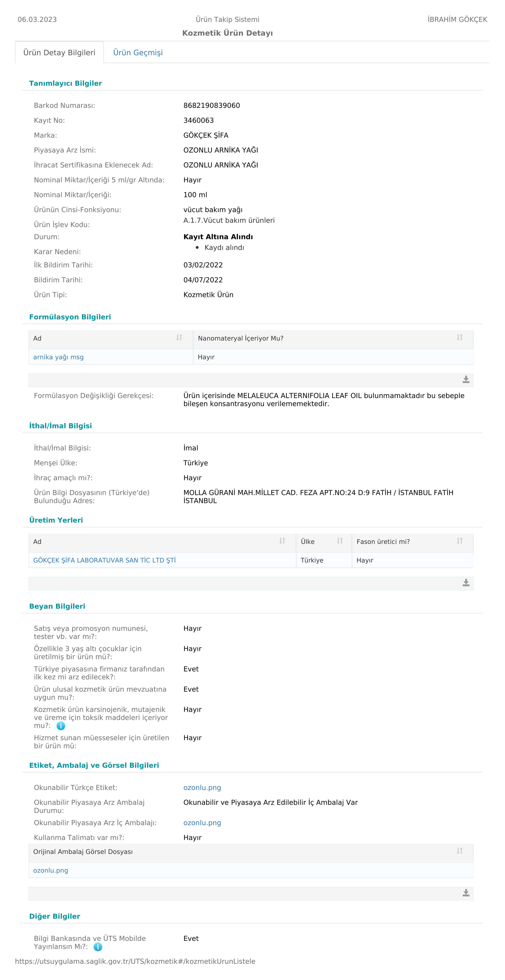The image size is (505, 980).
Task: Open ozonlu.png link for Okunabilir Türkçe Etiket
Action: [x=202, y=787]
